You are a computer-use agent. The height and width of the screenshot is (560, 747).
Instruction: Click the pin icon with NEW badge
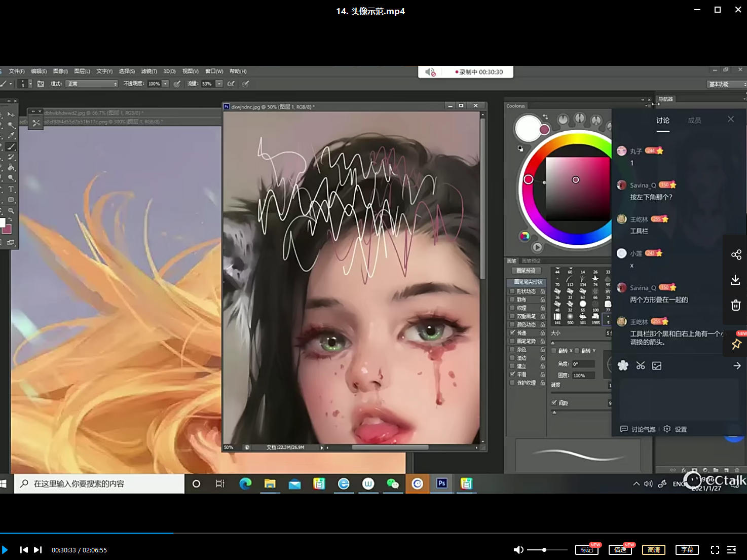pos(736,344)
